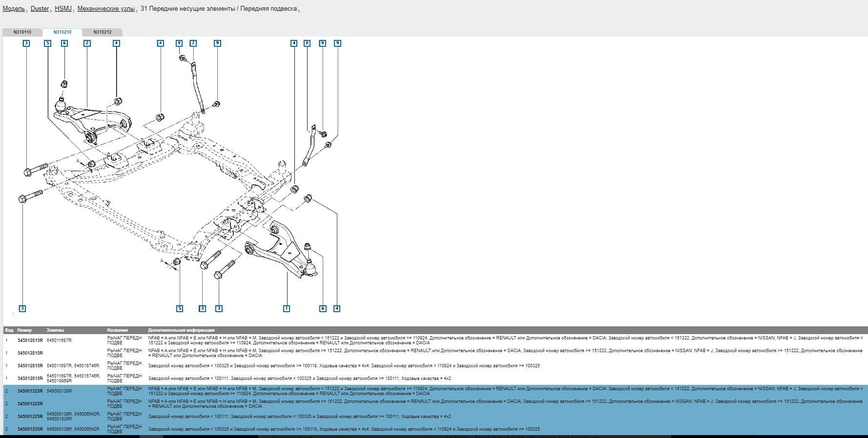Select callout 6 in the top callout row
This screenshot has height=438, width=868.
point(64,43)
